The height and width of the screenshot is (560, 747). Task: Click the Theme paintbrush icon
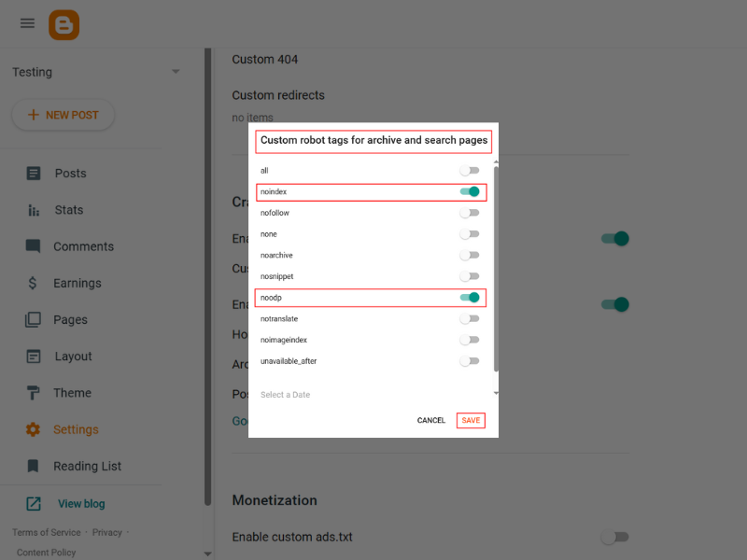(32, 393)
